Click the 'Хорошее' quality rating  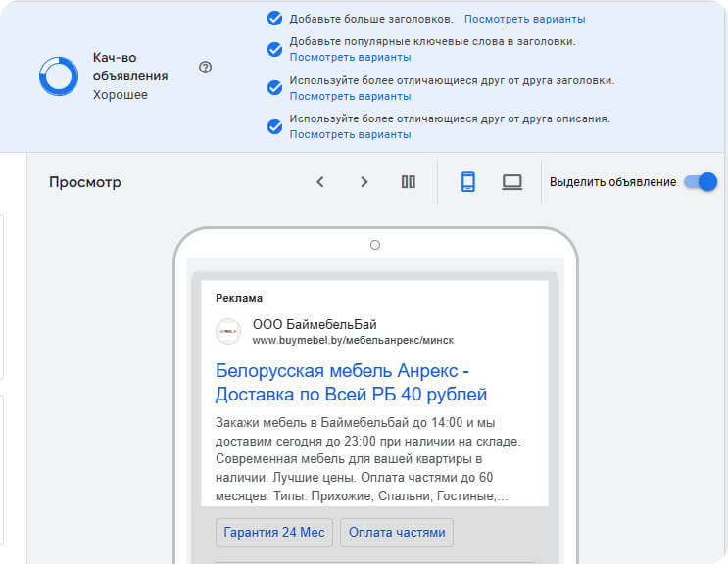pyautogui.click(x=121, y=95)
